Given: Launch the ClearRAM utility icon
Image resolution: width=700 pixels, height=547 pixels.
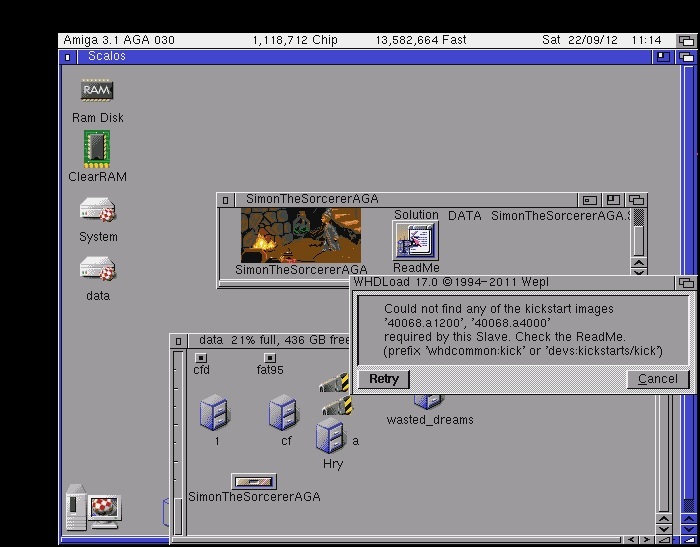Looking at the screenshot, I should [97, 149].
